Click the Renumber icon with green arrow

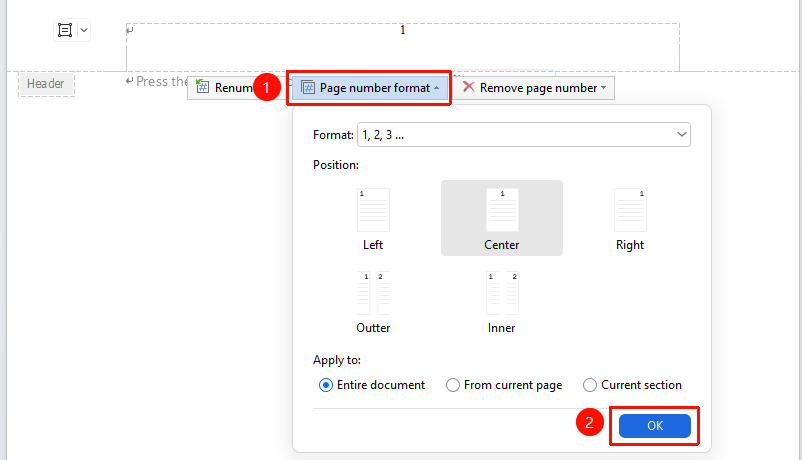coord(203,86)
